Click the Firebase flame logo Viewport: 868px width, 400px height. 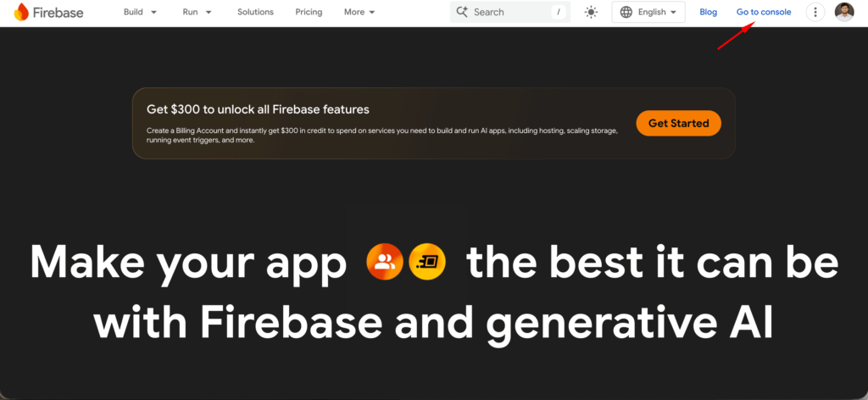(x=21, y=12)
